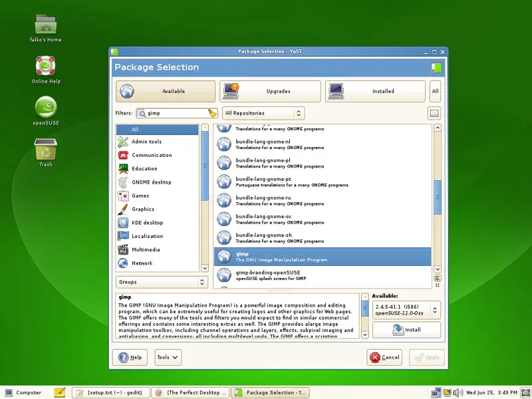Select the bundle-lang-gnome-pt package row

pyautogui.click(x=323, y=182)
